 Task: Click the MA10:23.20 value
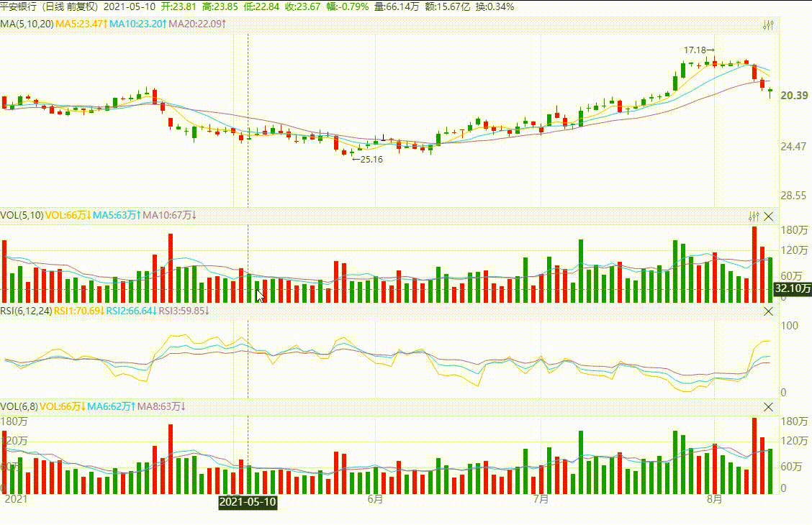[137, 24]
